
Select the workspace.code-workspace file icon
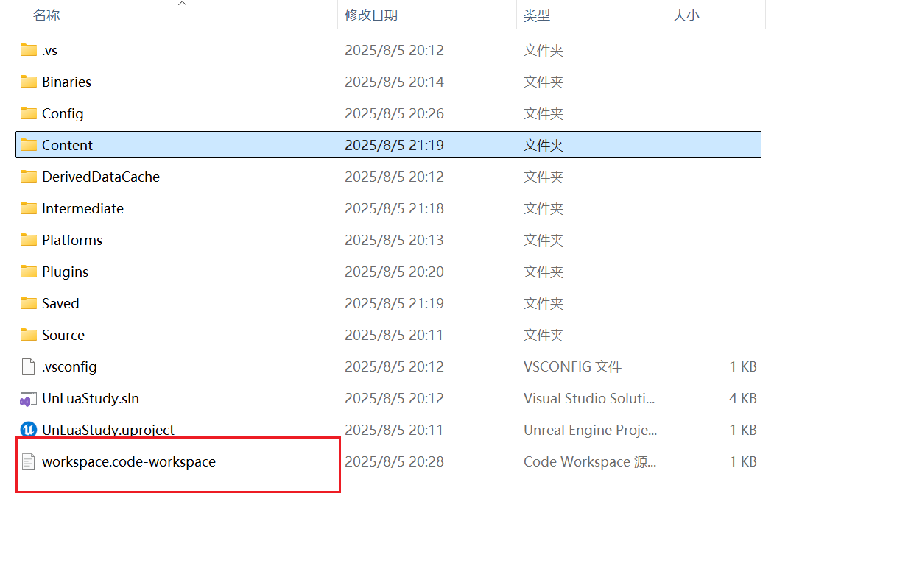(27, 461)
